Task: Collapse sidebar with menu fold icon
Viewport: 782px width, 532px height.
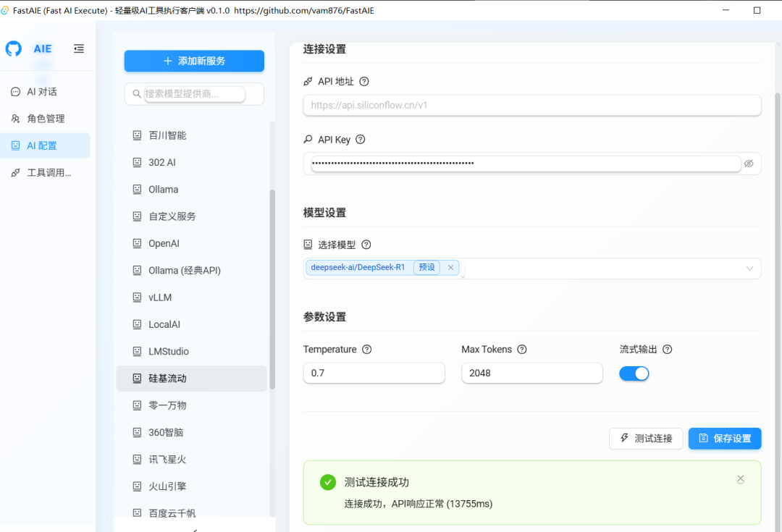Action: [79, 48]
